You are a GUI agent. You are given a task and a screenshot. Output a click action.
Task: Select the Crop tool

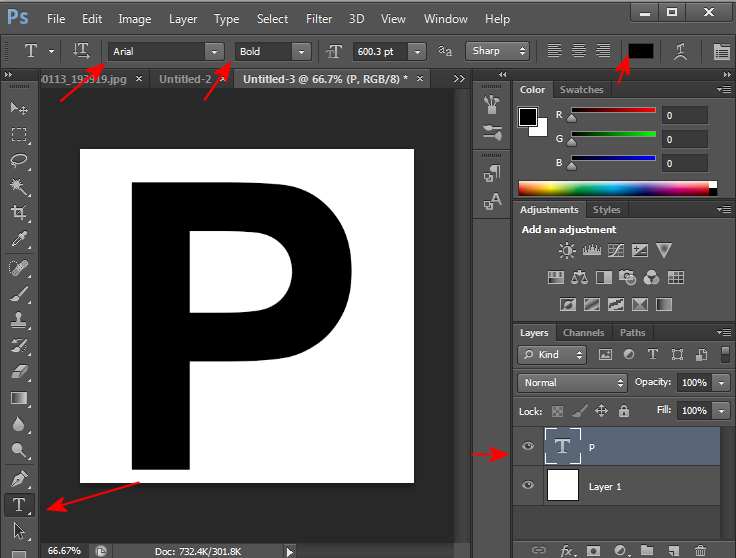[x=19, y=213]
